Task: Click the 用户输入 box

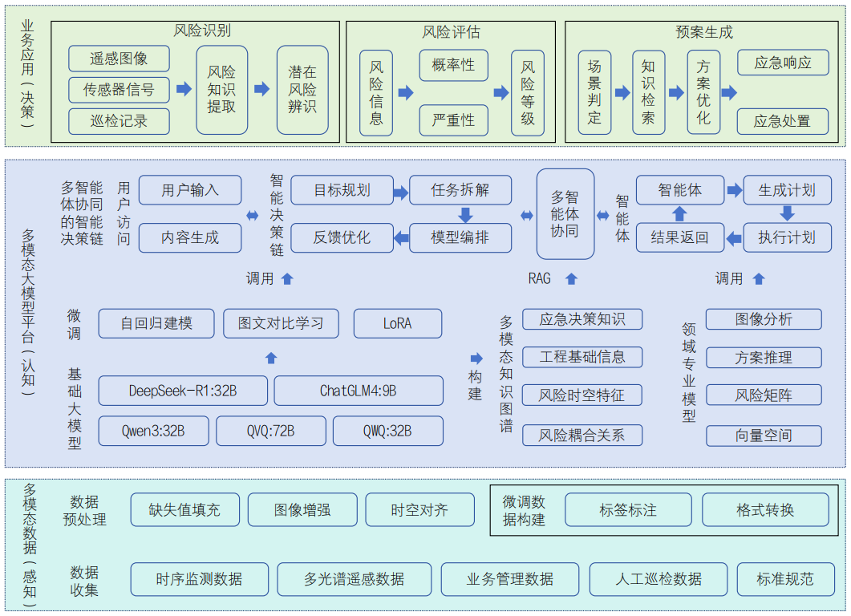Action: (x=190, y=190)
